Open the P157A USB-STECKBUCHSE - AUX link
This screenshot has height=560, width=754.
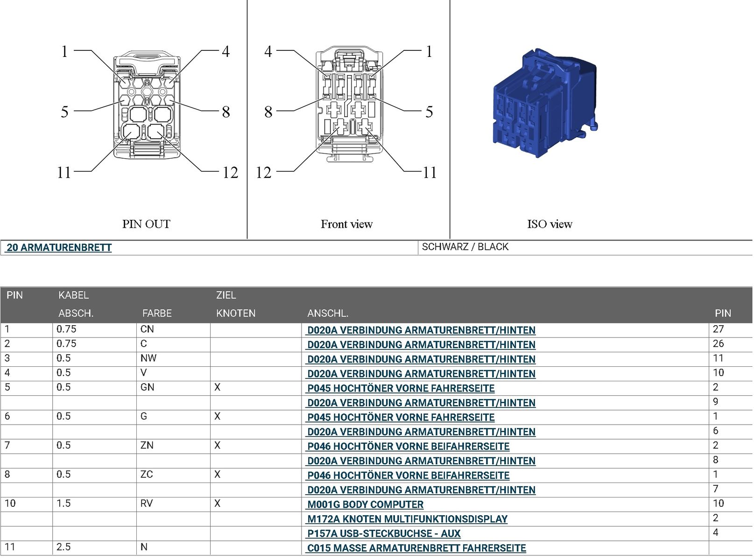[383, 533]
